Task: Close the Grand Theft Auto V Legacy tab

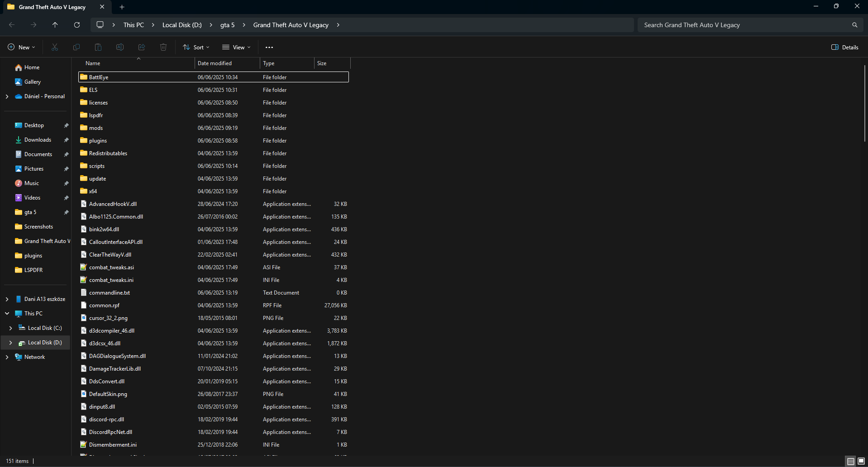Action: (102, 7)
